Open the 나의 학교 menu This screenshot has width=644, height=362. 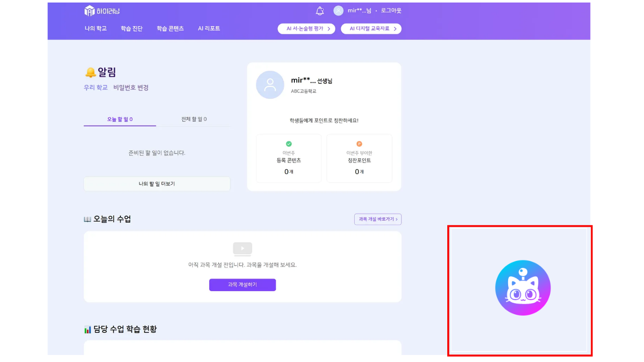pyautogui.click(x=96, y=29)
